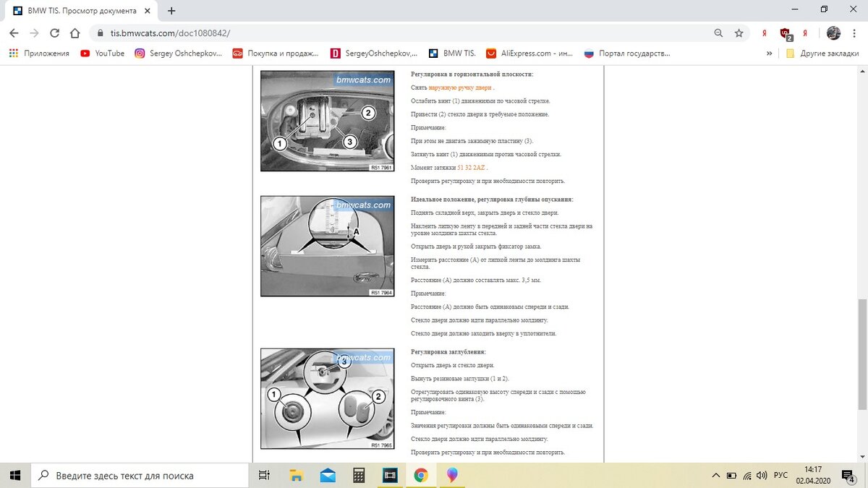
Task: Click text Вынуть резиновые заглушки (1 и 2)
Action: point(460,378)
